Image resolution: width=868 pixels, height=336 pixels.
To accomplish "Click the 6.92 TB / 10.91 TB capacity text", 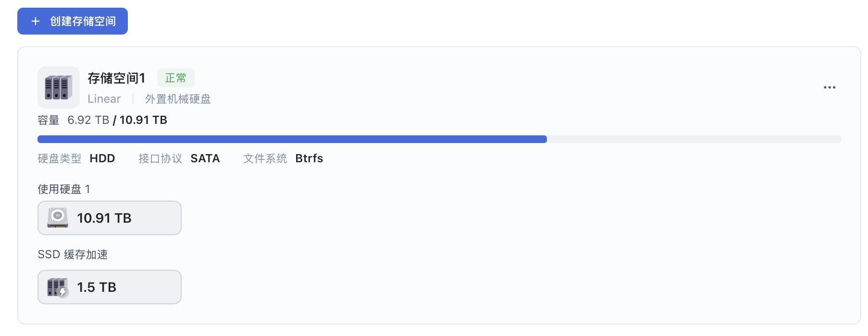I will click(x=117, y=120).
